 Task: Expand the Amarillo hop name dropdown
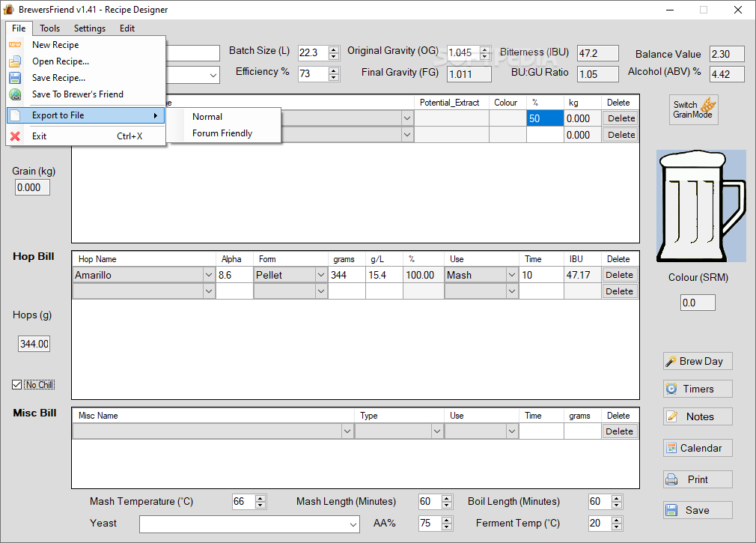coord(208,275)
